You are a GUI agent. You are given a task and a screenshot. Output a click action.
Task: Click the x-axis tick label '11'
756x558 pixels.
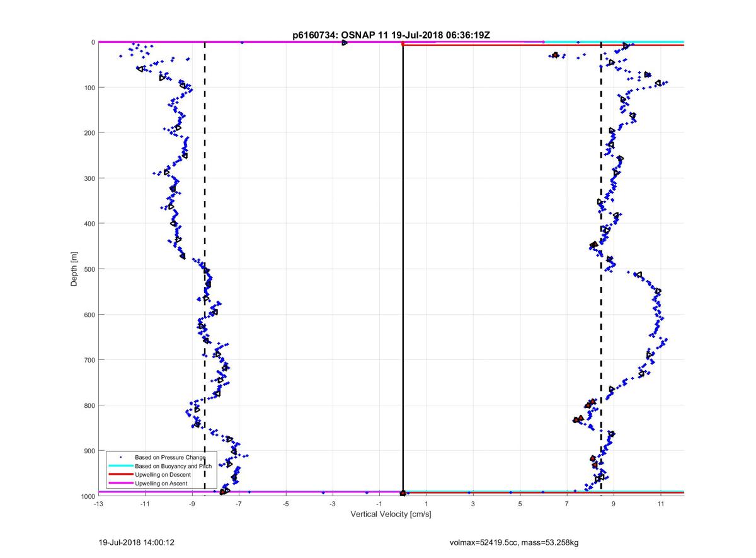pos(661,503)
